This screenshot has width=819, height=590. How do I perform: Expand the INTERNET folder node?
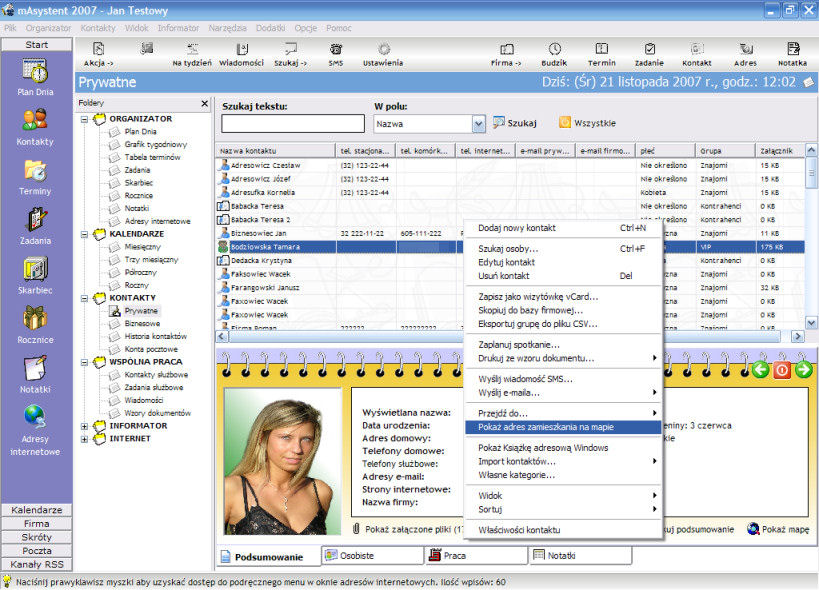pyautogui.click(x=84, y=439)
